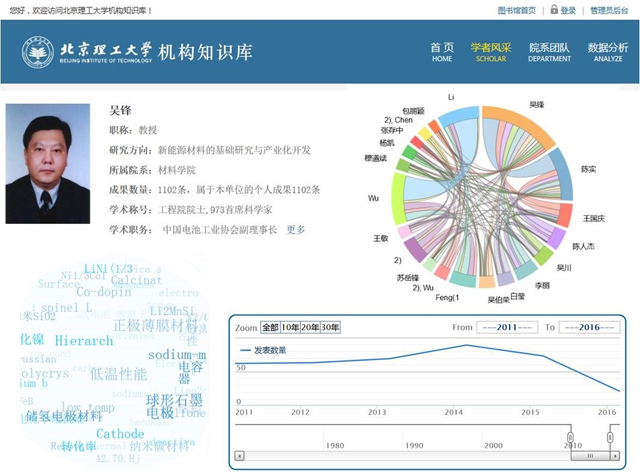640x474 pixels.
Task: Go to the 首页 HOME tab
Action: pos(442,52)
